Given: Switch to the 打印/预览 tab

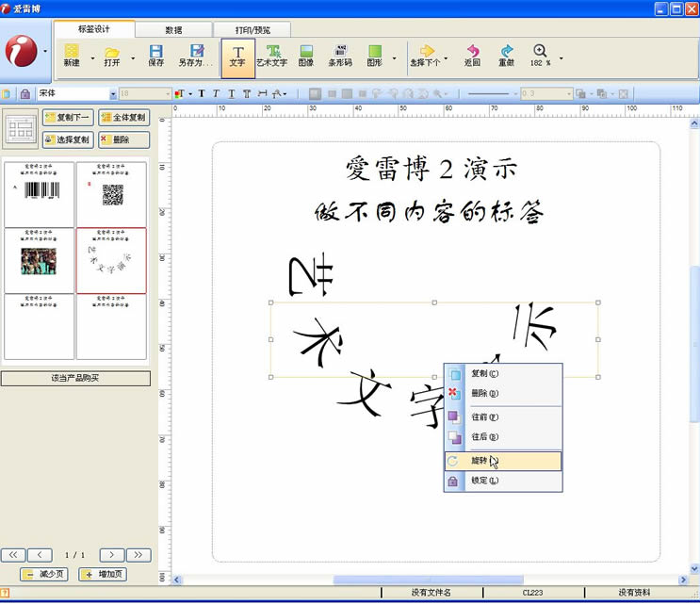Looking at the screenshot, I should click(x=252, y=30).
